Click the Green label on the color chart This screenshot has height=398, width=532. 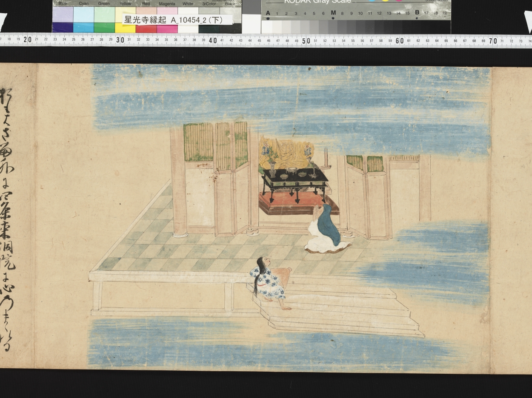pos(104,4)
